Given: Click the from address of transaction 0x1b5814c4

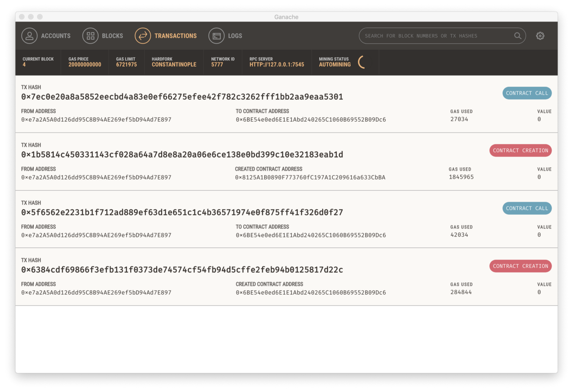Looking at the screenshot, I should click(x=96, y=177).
